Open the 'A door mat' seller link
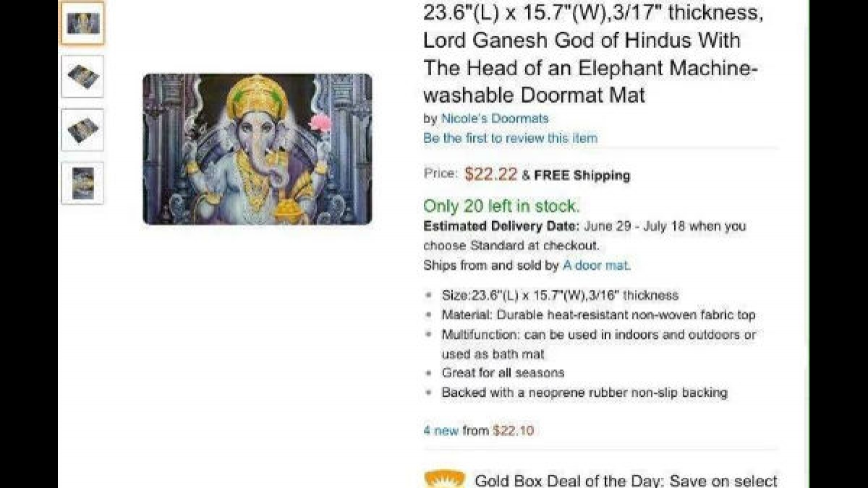This screenshot has height=488, width=868. [x=597, y=265]
